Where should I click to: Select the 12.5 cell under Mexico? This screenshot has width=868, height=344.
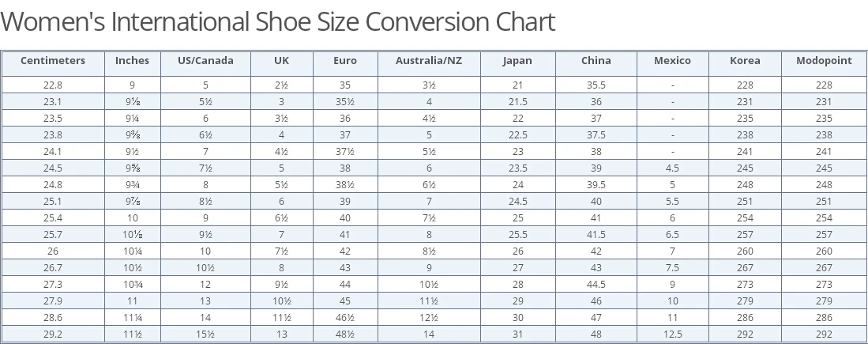pyautogui.click(x=672, y=335)
